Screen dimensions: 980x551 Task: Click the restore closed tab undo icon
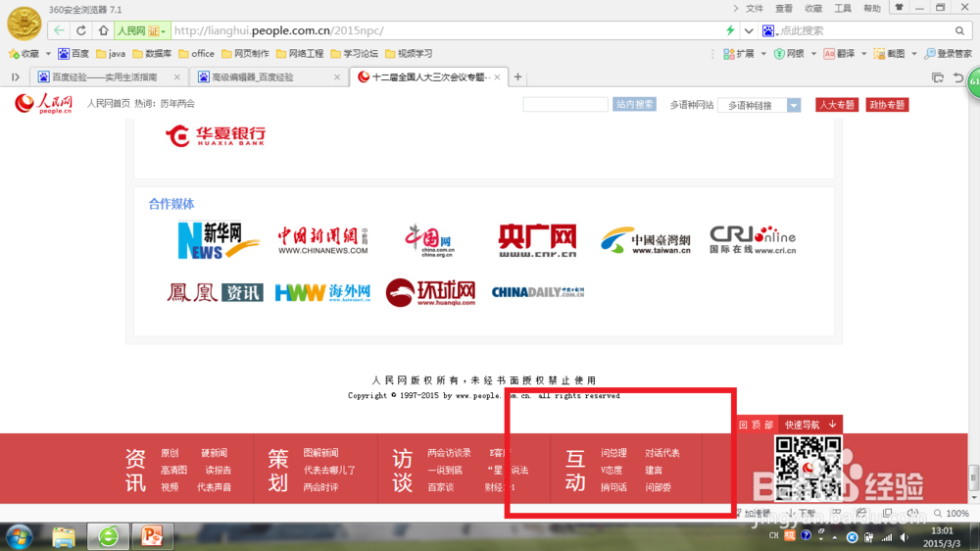click(x=958, y=77)
